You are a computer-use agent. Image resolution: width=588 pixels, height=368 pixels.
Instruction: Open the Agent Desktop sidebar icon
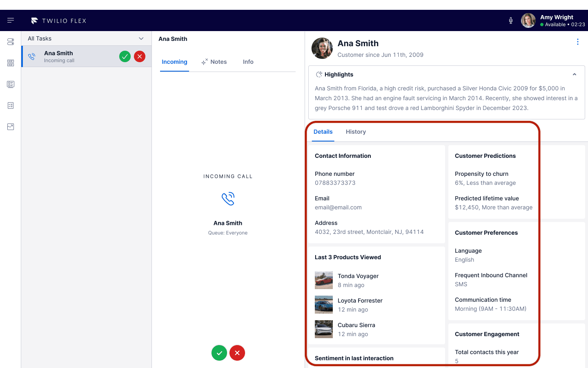point(11,42)
